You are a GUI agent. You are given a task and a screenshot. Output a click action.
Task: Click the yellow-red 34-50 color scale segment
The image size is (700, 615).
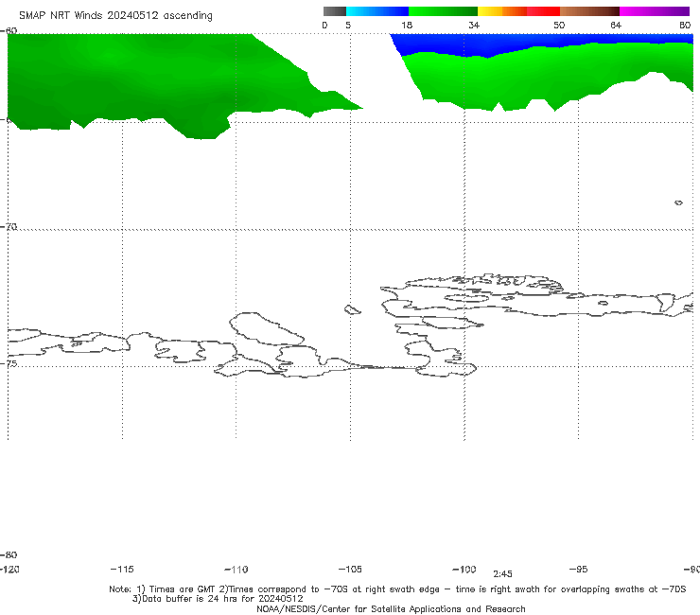pos(518,11)
